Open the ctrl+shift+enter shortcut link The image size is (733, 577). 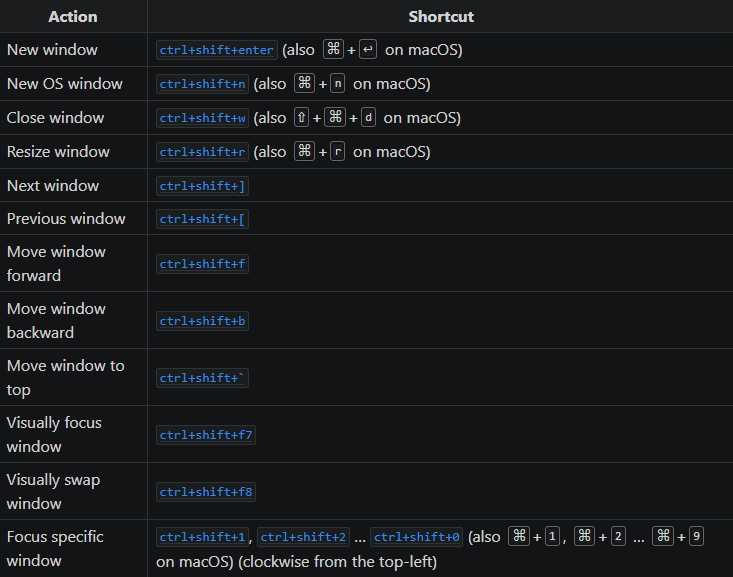pos(216,50)
